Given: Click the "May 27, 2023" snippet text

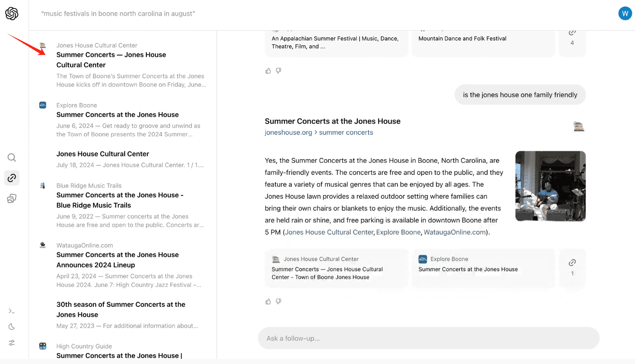Looking at the screenshot, I should (127, 326).
